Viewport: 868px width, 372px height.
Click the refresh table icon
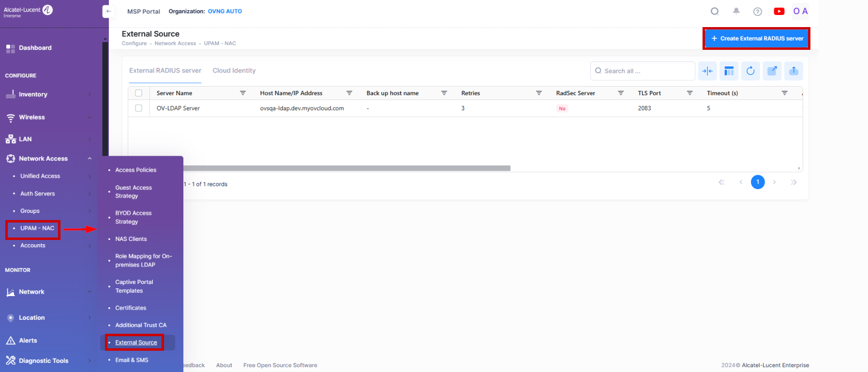750,71
